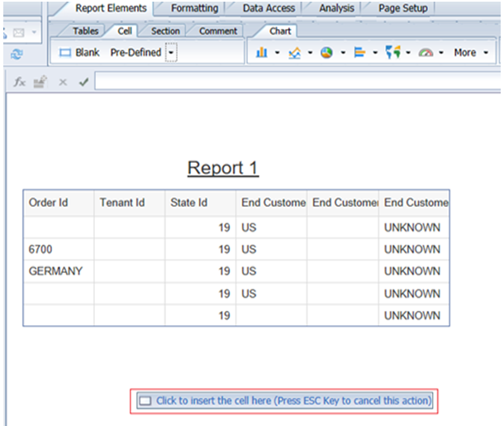Select the Section sub-tab
The height and width of the screenshot is (426, 504).
pos(165,31)
